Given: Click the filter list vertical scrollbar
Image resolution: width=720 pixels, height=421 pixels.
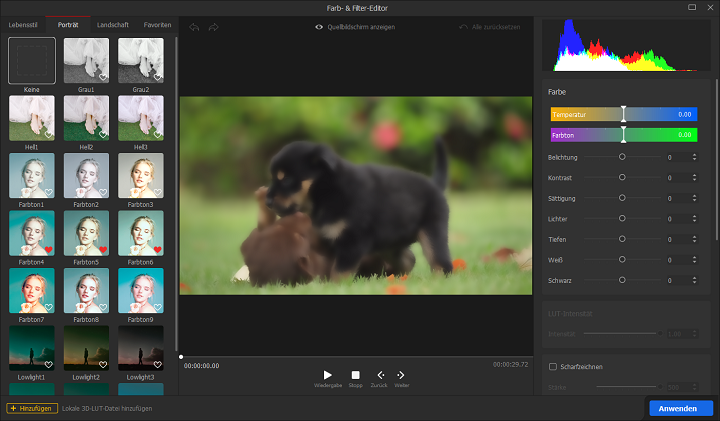Looking at the screenshot, I should click(176, 193).
